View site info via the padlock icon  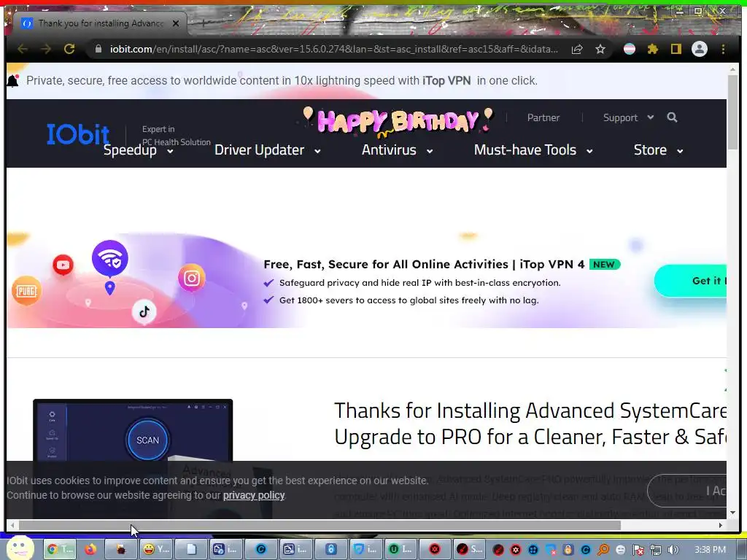pyautogui.click(x=98, y=49)
